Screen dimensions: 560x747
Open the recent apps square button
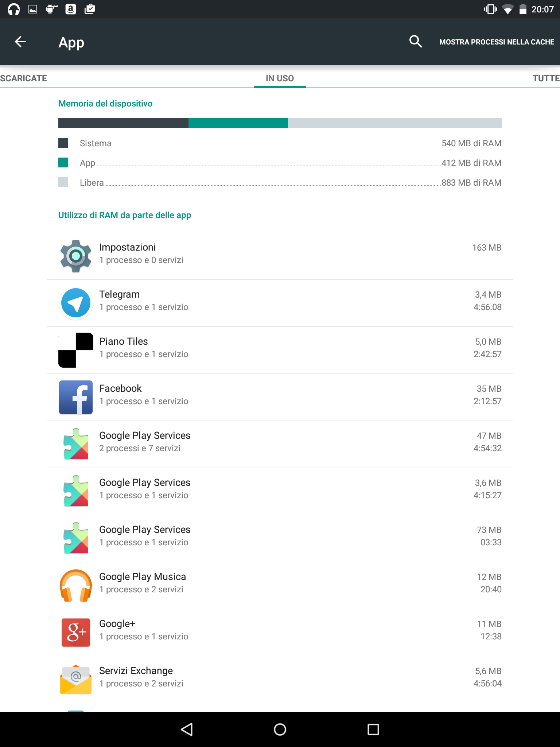[x=373, y=729]
